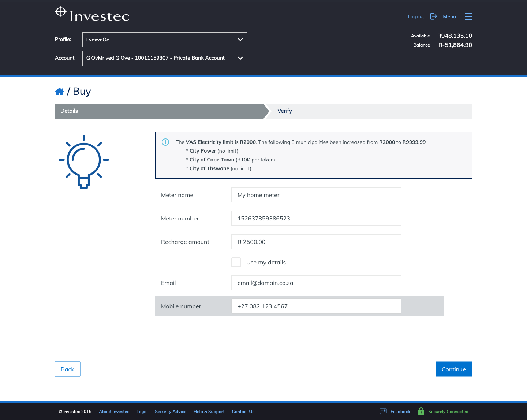Click the Back button

pyautogui.click(x=67, y=369)
